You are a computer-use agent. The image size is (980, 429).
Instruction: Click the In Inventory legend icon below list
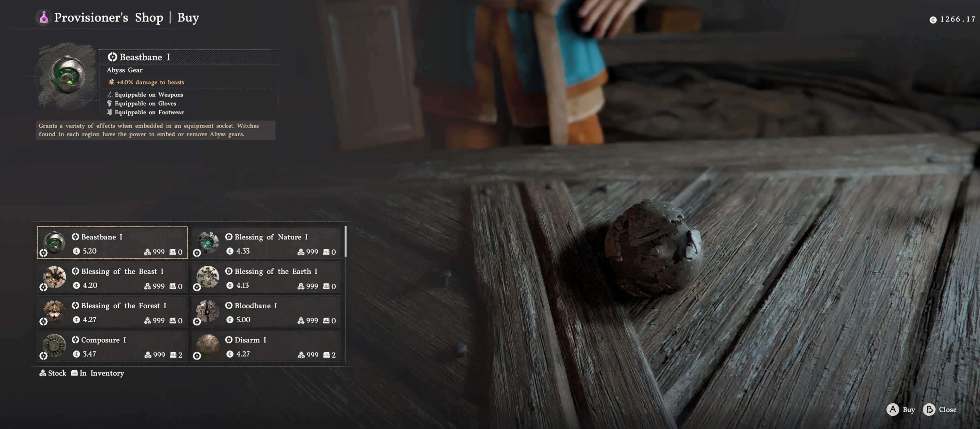(75, 373)
